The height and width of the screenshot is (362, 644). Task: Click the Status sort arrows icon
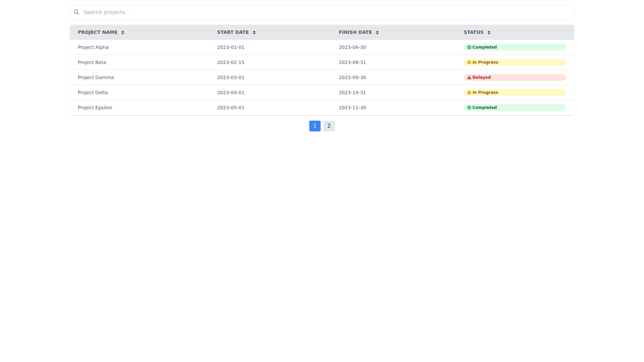click(489, 33)
